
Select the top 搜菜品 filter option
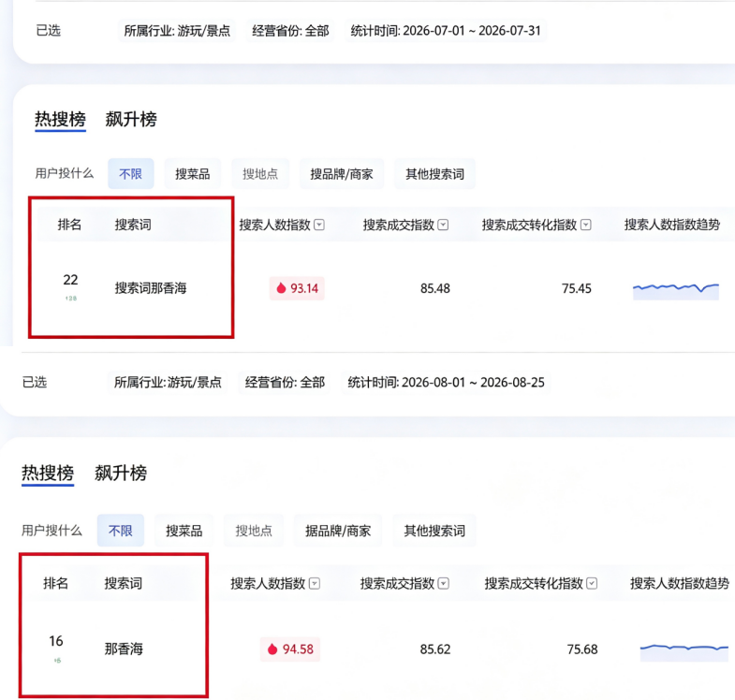click(x=192, y=174)
